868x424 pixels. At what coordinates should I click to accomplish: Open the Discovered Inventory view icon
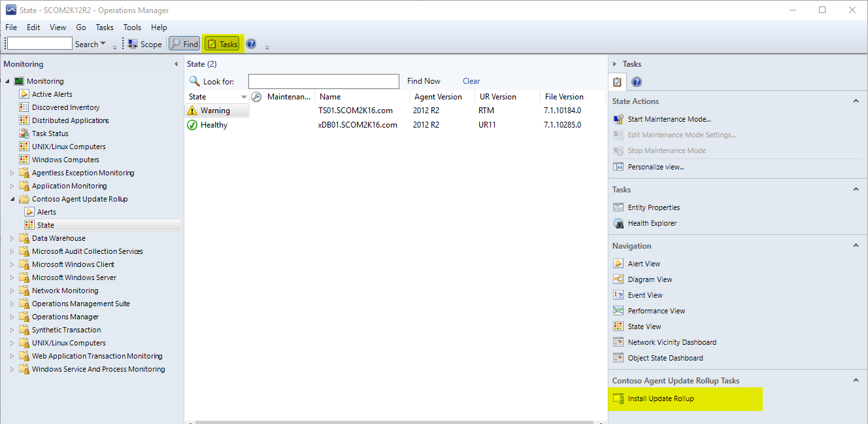(x=24, y=107)
